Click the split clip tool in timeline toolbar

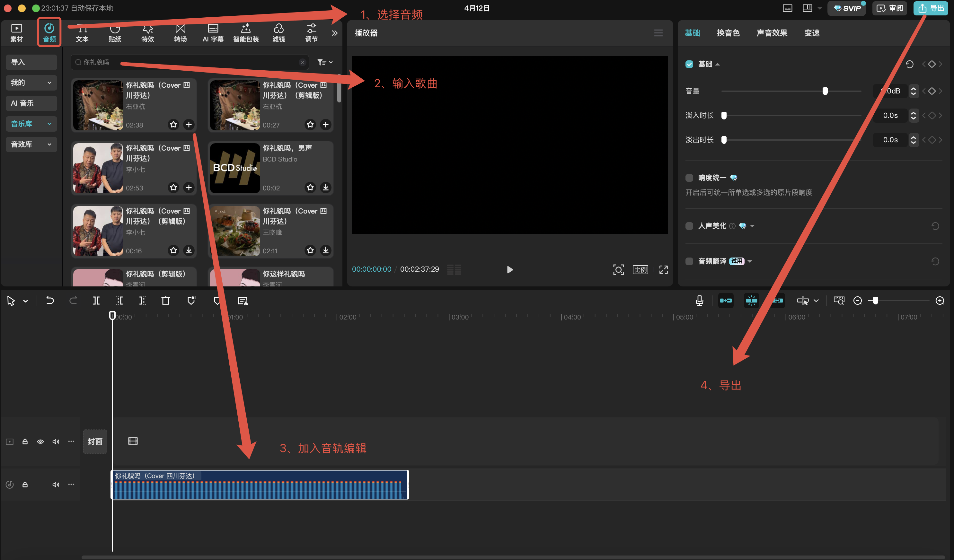coord(96,301)
